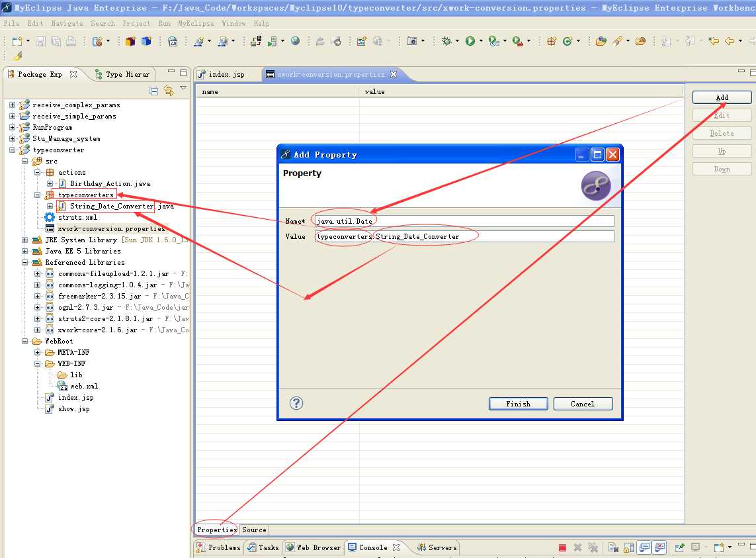
Task: Click the Open web browser globe icon
Action: tap(296, 41)
